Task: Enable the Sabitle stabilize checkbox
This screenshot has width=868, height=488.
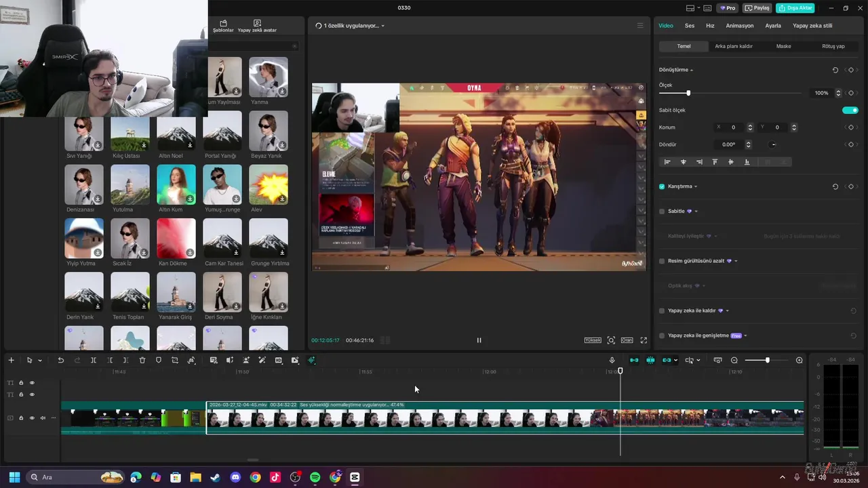Action: 662,211
